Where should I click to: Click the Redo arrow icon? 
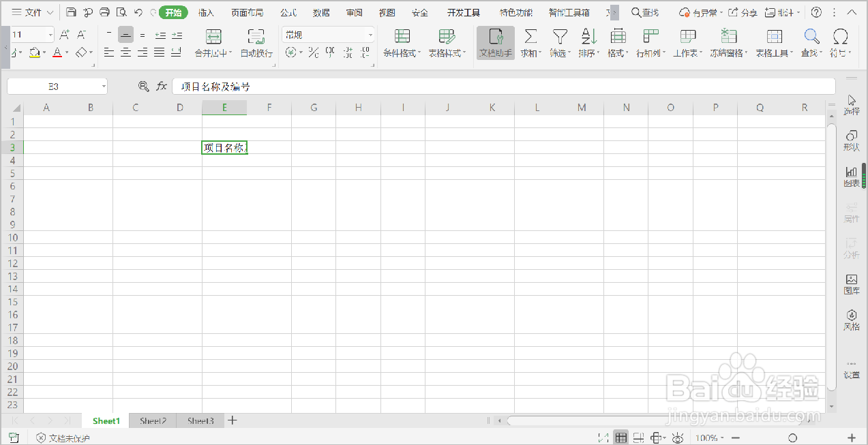[x=152, y=12]
